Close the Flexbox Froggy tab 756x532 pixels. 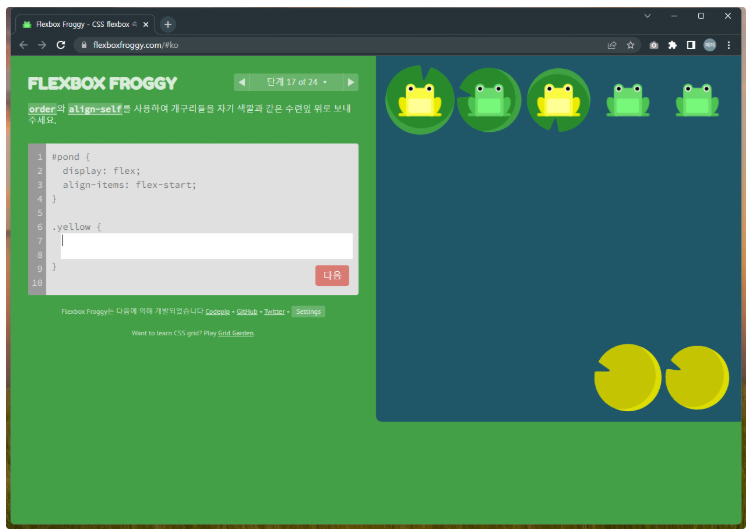click(x=146, y=24)
